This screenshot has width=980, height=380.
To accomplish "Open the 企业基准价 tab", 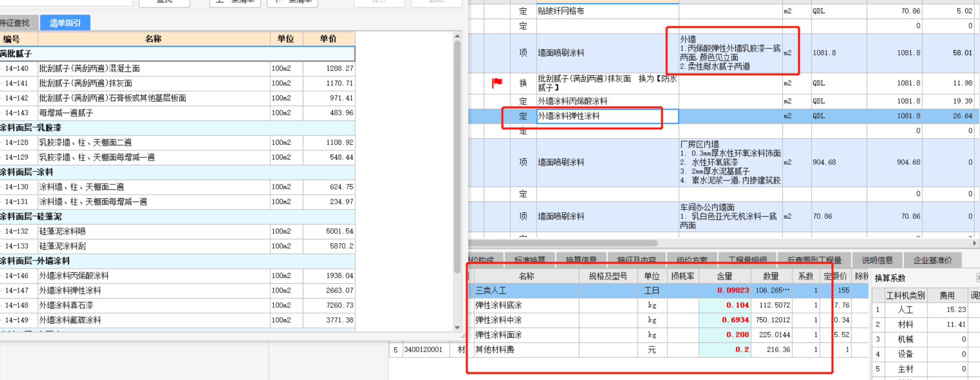I will pyautogui.click(x=933, y=260).
